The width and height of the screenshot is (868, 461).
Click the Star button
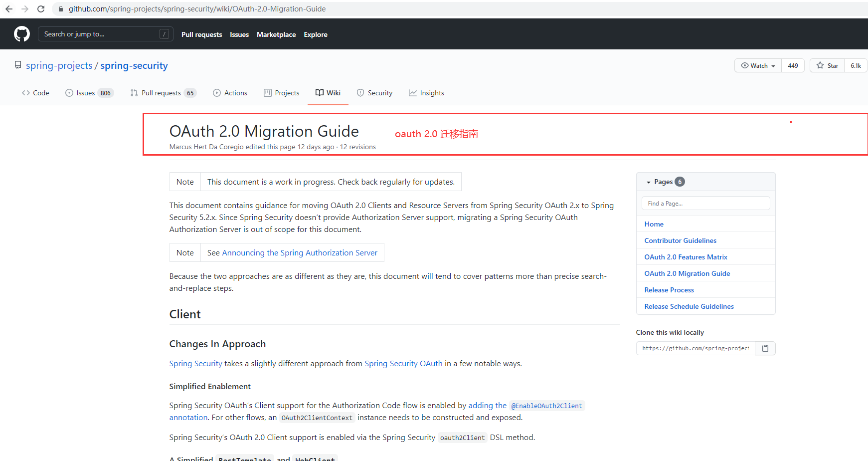coord(827,65)
